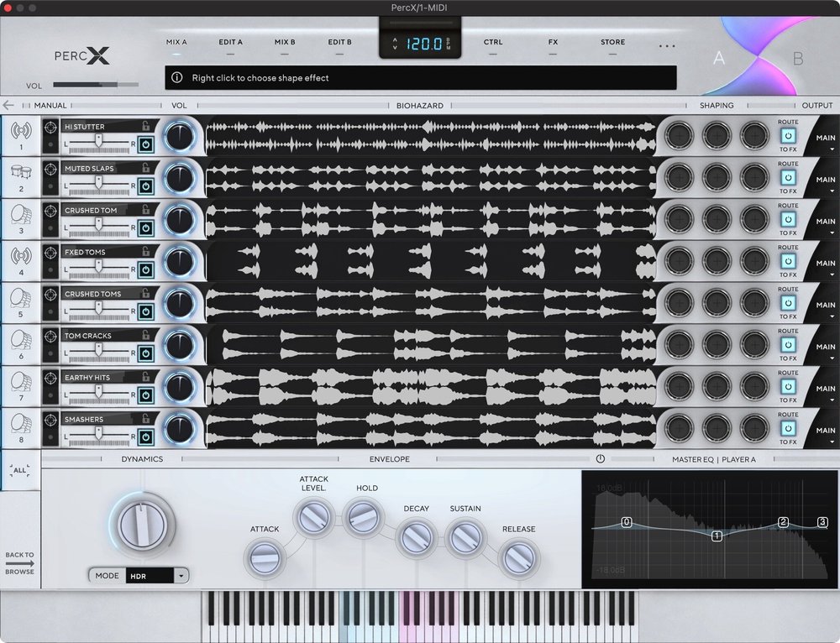Click the L/R pan slider on EARTHY HITS
This screenshot has width=840, height=643.
tap(99, 394)
